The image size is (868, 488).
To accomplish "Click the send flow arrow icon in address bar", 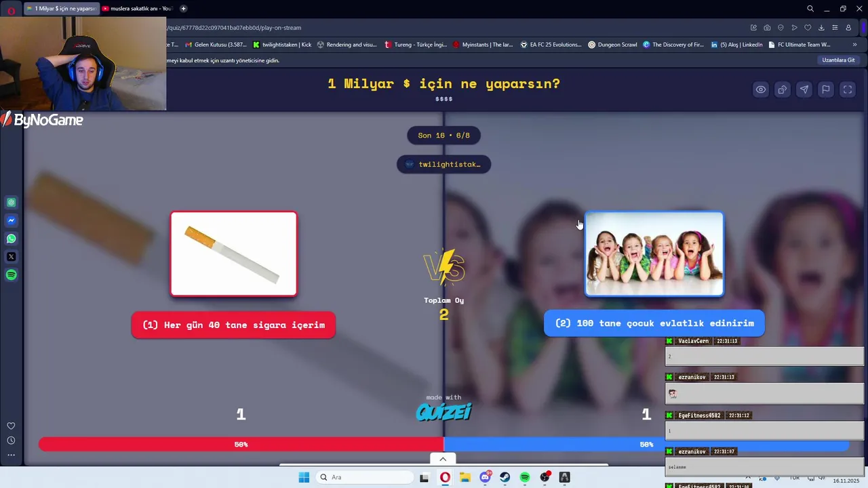I will point(794,28).
